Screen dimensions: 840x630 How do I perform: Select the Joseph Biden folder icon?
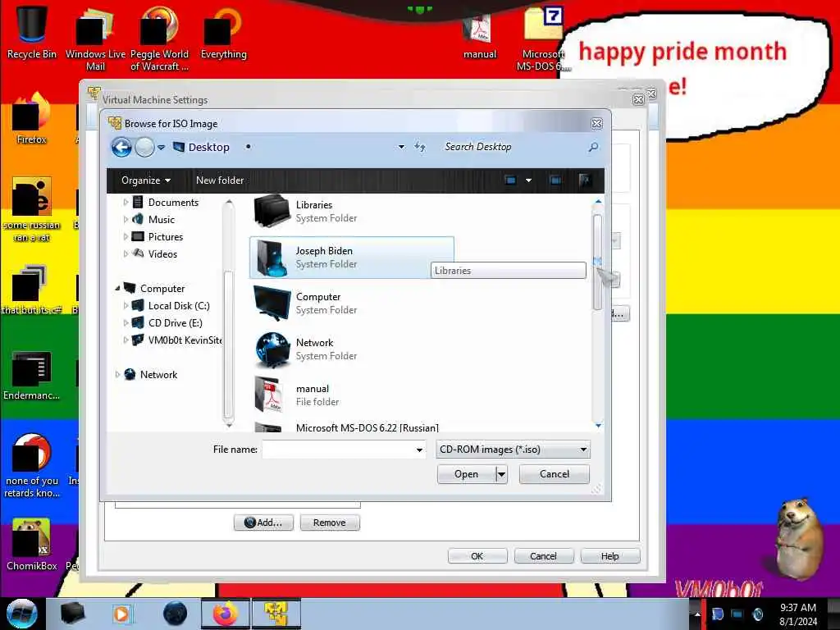[272, 258]
